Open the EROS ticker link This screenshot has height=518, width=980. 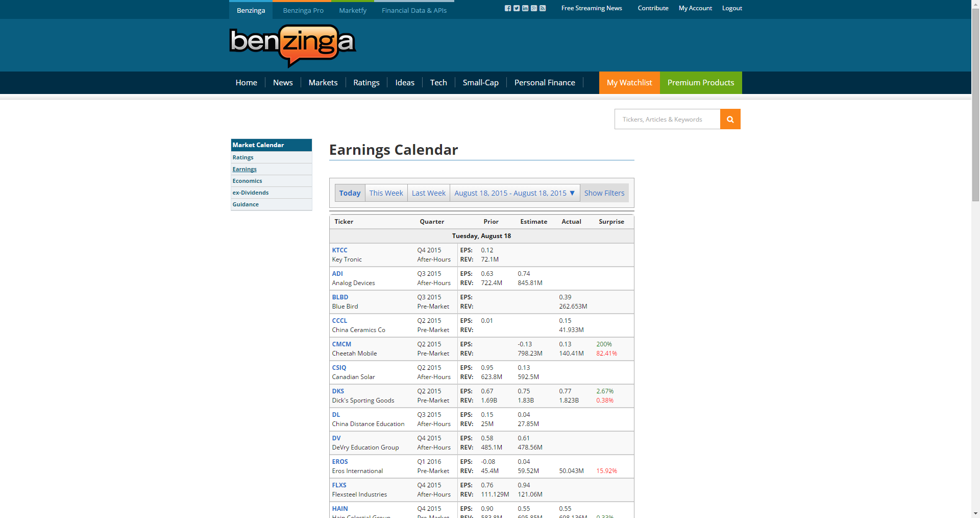pos(340,462)
